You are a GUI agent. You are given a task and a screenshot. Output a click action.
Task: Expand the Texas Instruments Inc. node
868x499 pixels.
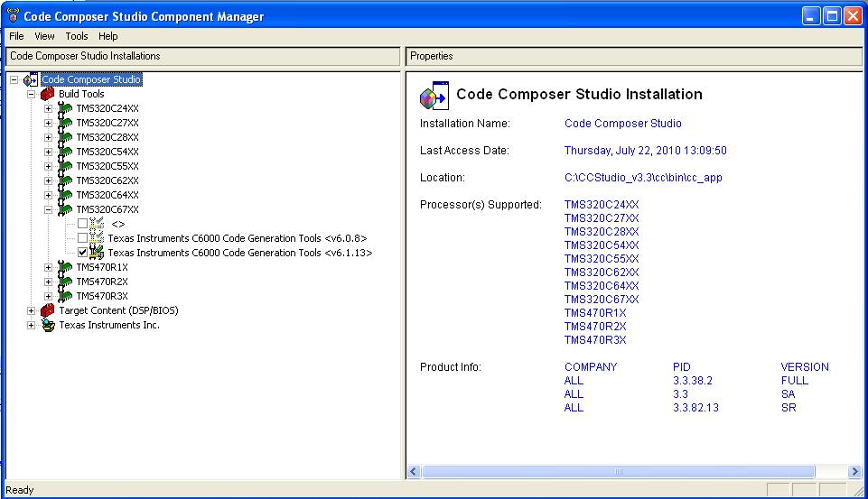(x=31, y=325)
